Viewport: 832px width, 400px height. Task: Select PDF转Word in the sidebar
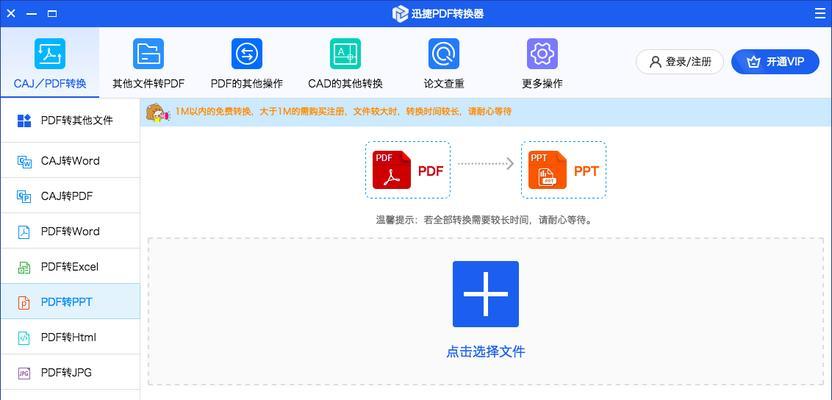pos(70,231)
